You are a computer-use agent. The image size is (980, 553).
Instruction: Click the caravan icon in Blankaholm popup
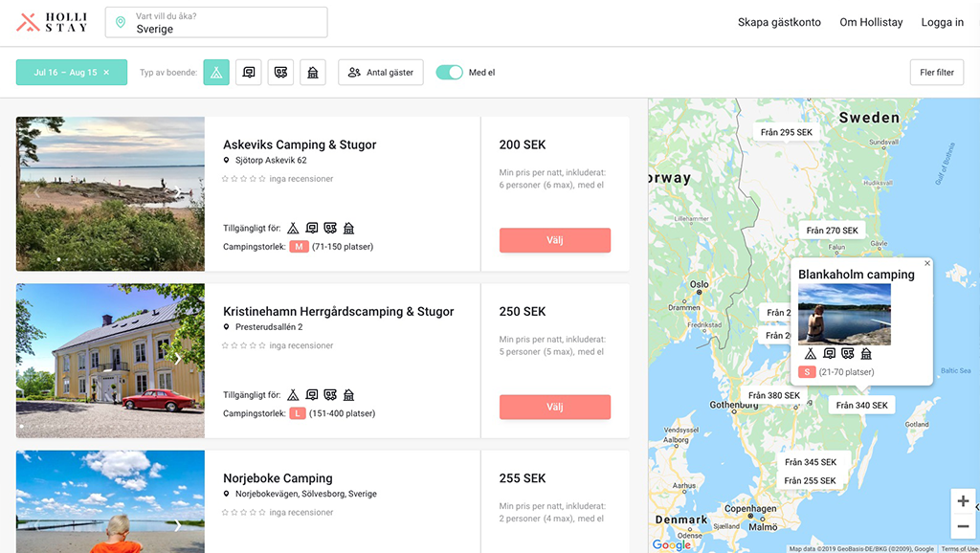pyautogui.click(x=830, y=354)
